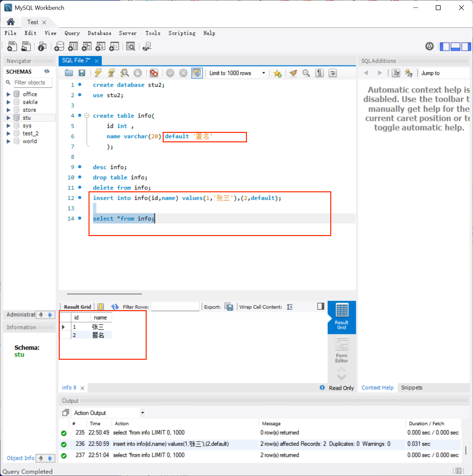
Task: Open the Object Info tab
Action: (x=20, y=458)
